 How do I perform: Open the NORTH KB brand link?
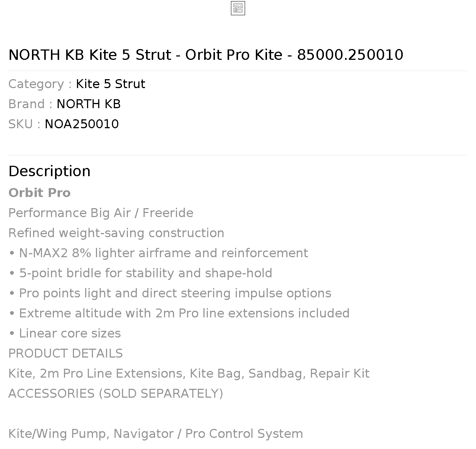coord(89,104)
